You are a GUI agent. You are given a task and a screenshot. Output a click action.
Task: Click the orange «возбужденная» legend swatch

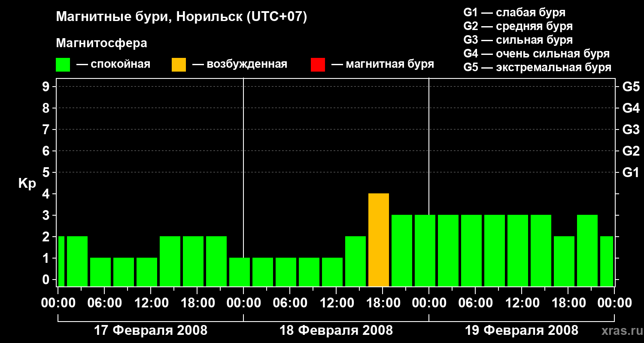179,65
